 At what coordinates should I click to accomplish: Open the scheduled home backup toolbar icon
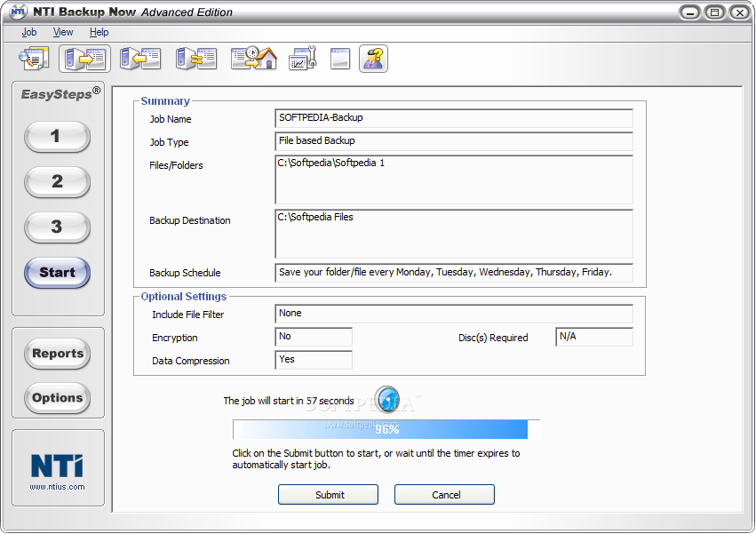pyautogui.click(x=254, y=59)
